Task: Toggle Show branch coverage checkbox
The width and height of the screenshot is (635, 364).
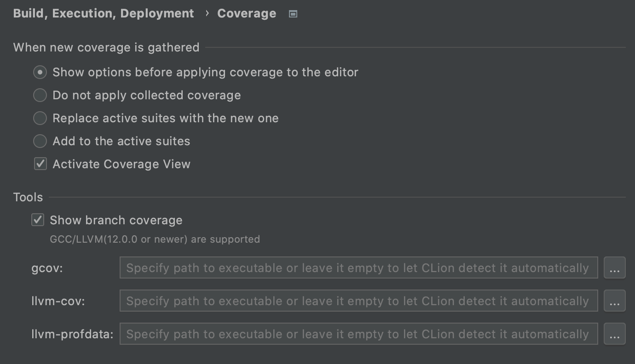Action: pos(38,220)
